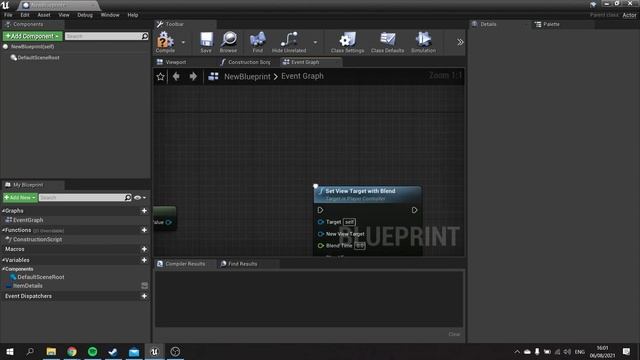Focus My Blueprint search field
The height and width of the screenshot is (360, 640).
(82, 198)
